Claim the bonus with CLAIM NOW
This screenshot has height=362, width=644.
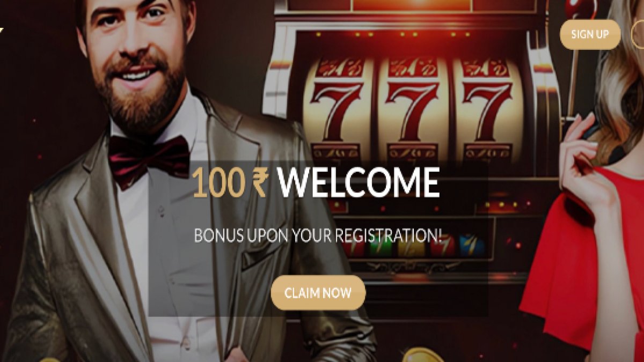click(x=318, y=293)
